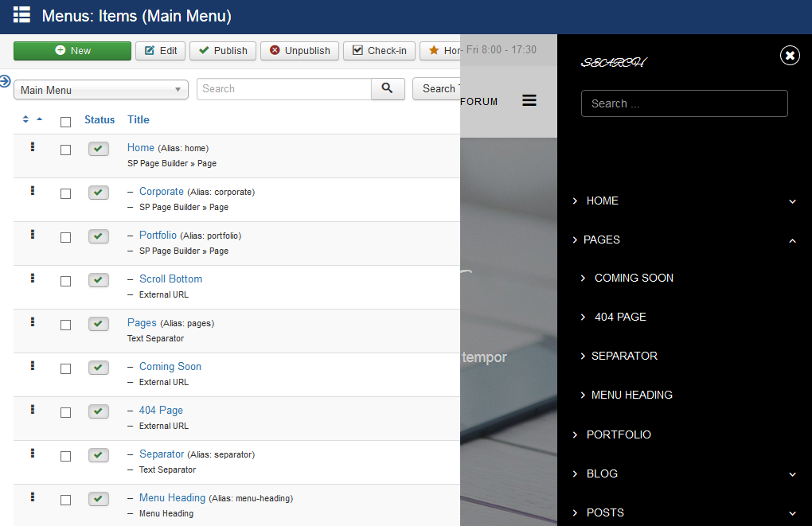Click the offcanvas Search ... input field
The image size is (812, 526).
point(684,103)
